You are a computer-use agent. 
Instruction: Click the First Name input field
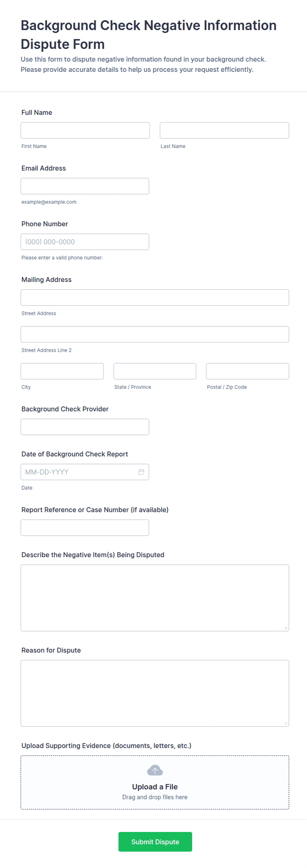pos(85,130)
